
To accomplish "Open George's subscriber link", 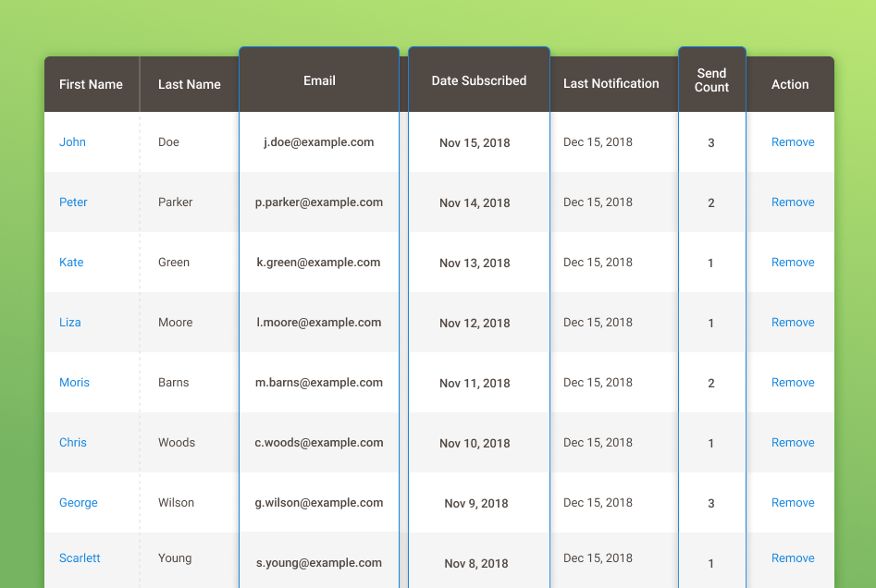I will (79, 503).
